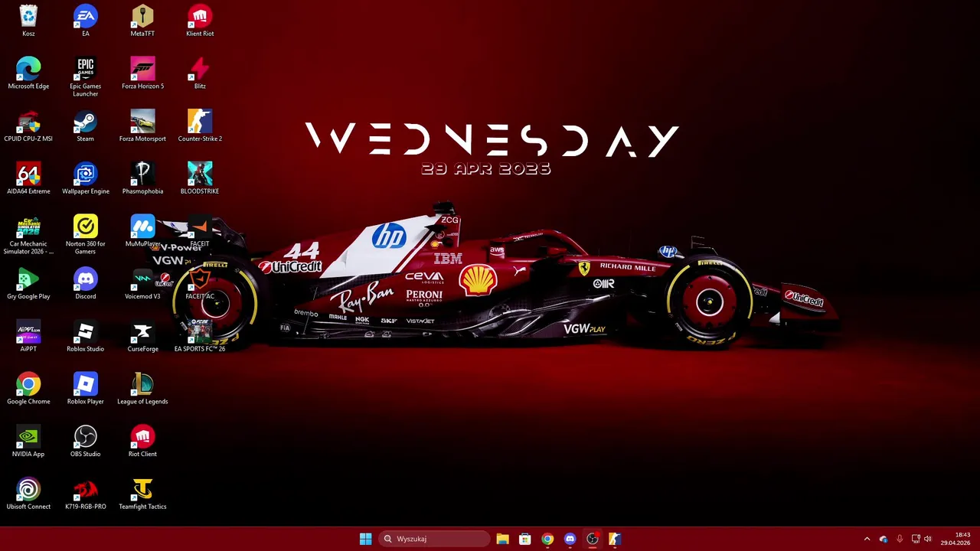Select the NVIDIA App desktop shortcut
The width and height of the screenshot is (980, 551).
pyautogui.click(x=28, y=442)
